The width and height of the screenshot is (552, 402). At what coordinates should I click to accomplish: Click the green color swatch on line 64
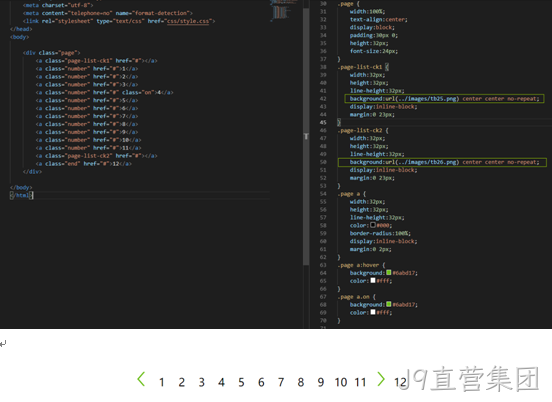coord(389,272)
